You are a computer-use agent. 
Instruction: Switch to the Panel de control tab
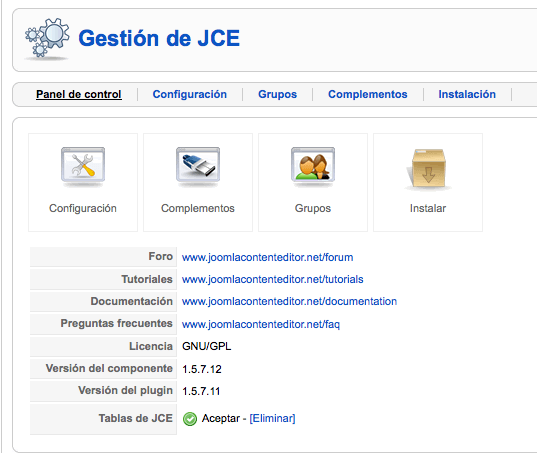pyautogui.click(x=79, y=94)
